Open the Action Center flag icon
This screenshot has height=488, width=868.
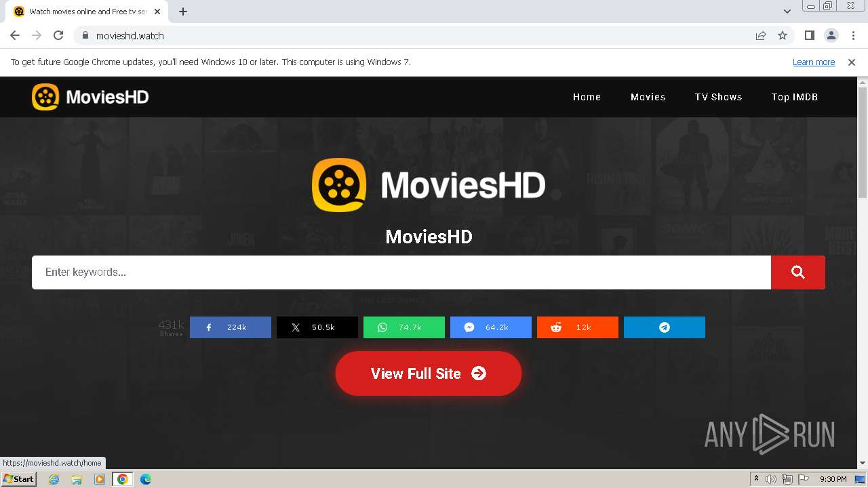(x=803, y=479)
